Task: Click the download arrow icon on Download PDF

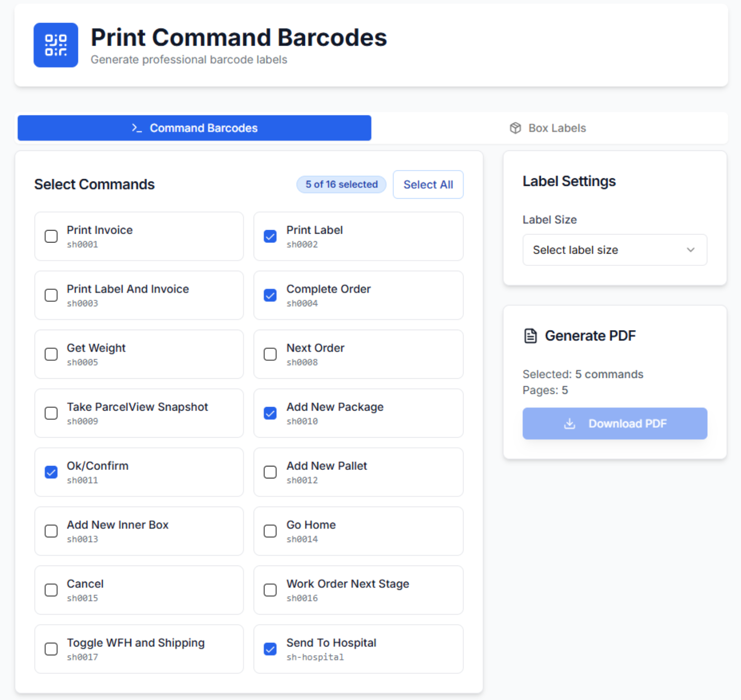Action: 570,423
